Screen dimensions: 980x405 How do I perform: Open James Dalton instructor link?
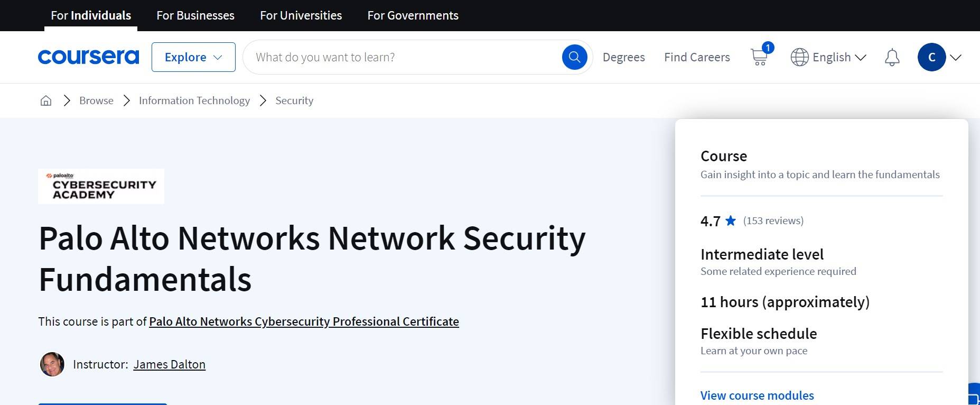point(169,364)
